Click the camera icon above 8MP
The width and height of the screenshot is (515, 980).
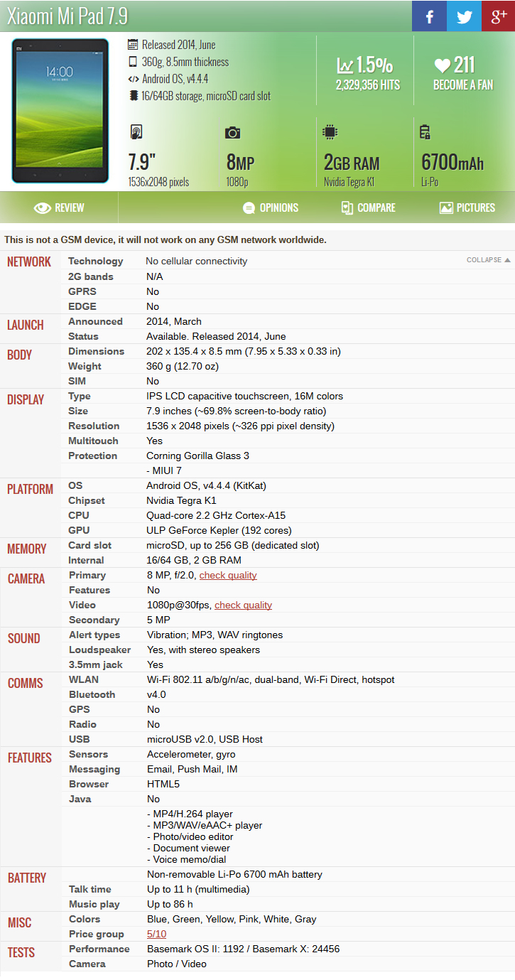pyautogui.click(x=232, y=133)
